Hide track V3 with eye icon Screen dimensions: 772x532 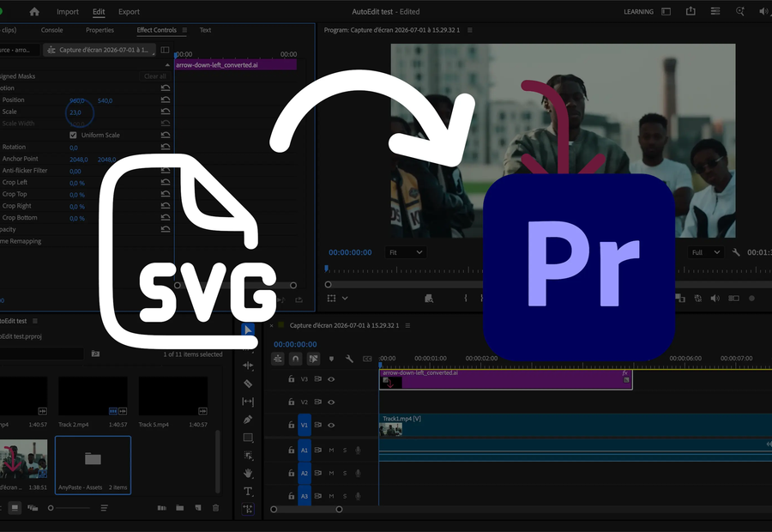click(331, 379)
